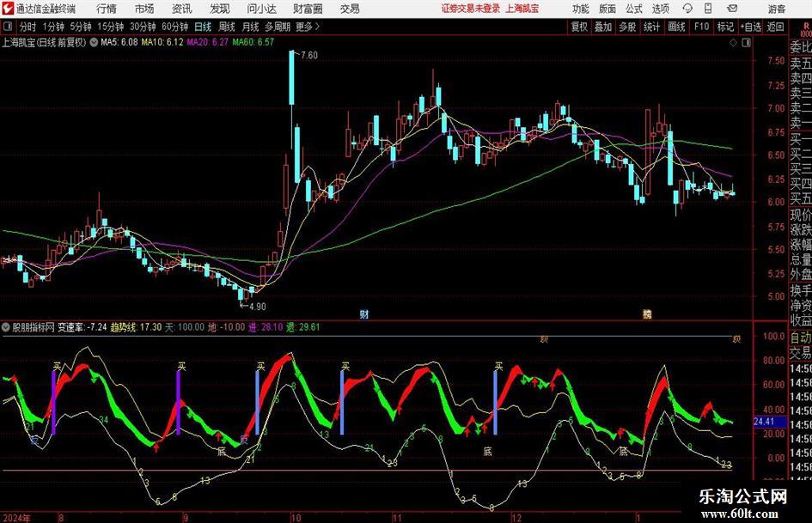This screenshot has height=523, width=812.
Task: Click the 返回 back button
Action: point(775,27)
